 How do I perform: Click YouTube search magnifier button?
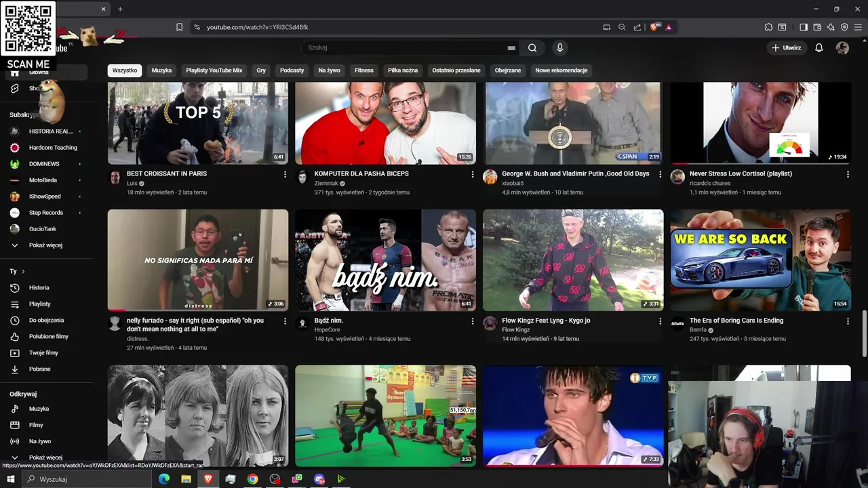532,47
